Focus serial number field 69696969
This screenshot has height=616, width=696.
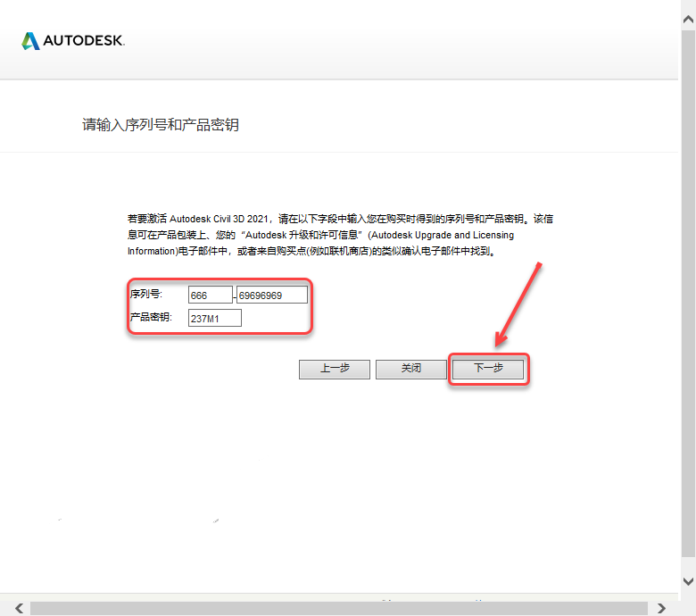click(271, 295)
